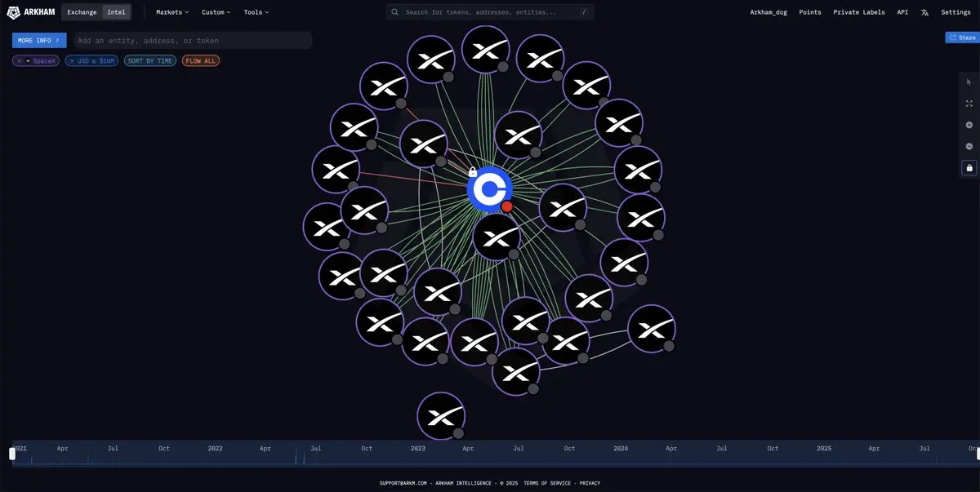Focus the tokens and addresses search field
This screenshot has width=980, height=492.
(490, 12)
